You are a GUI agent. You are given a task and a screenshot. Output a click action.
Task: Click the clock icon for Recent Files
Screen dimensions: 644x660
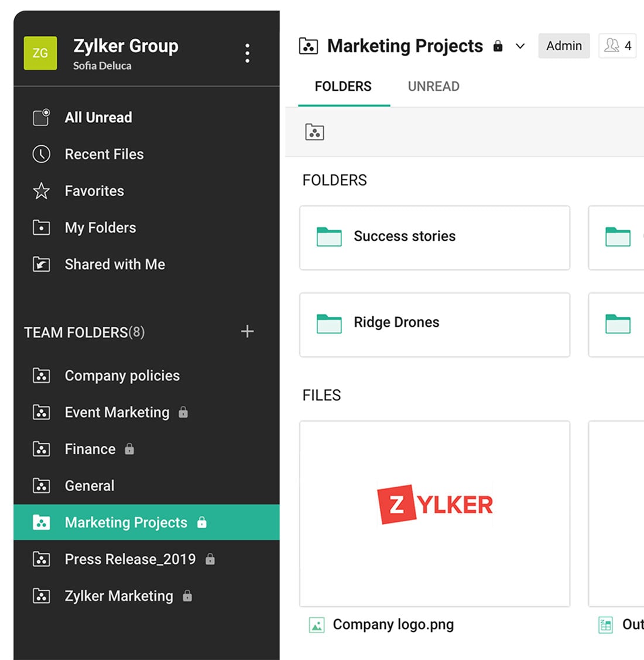[x=41, y=154]
